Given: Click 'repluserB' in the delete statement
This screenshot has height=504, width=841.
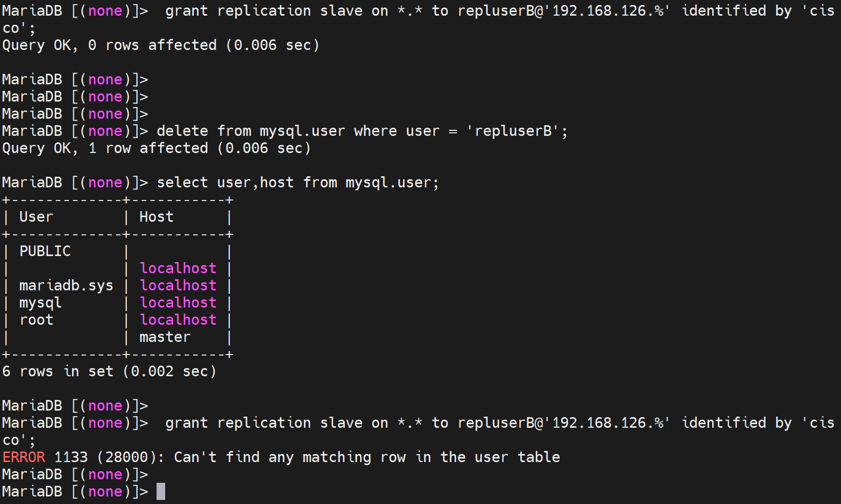Looking at the screenshot, I should point(513,131).
